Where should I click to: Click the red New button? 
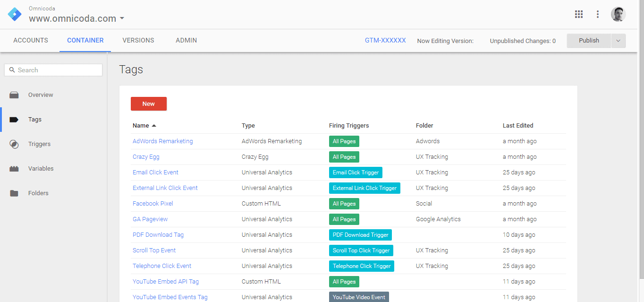pos(148,104)
